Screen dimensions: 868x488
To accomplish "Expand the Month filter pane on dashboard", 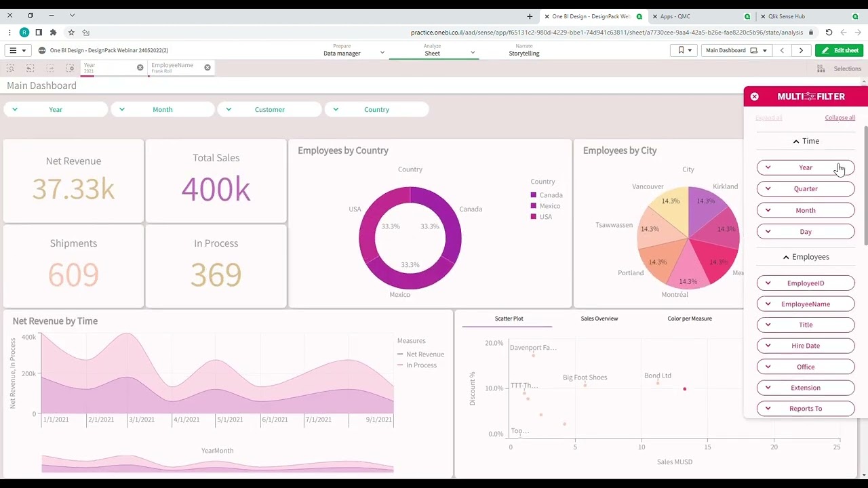I will point(163,109).
